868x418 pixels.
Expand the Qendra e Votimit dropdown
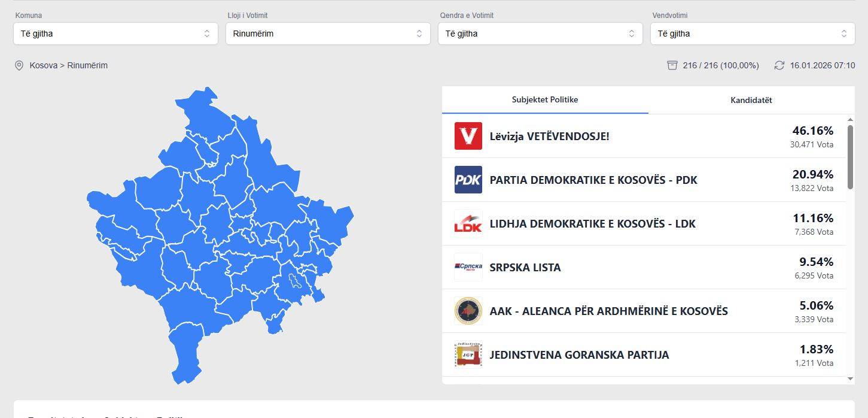pos(540,34)
